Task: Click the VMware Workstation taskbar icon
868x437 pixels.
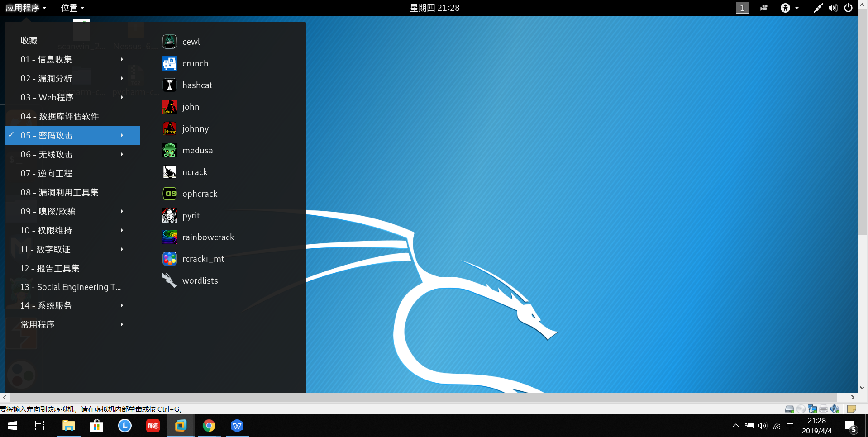Action: [x=181, y=426]
